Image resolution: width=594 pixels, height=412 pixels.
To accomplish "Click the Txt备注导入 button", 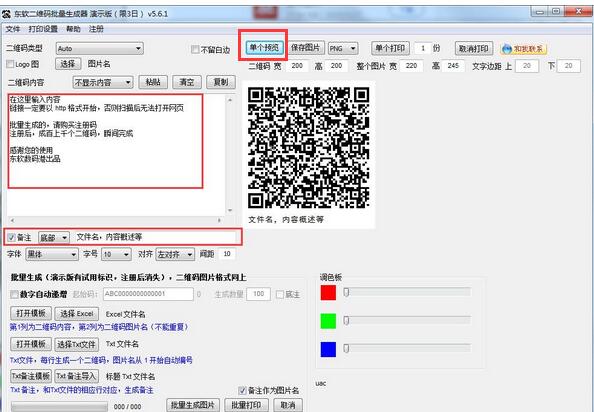I will click(77, 376).
